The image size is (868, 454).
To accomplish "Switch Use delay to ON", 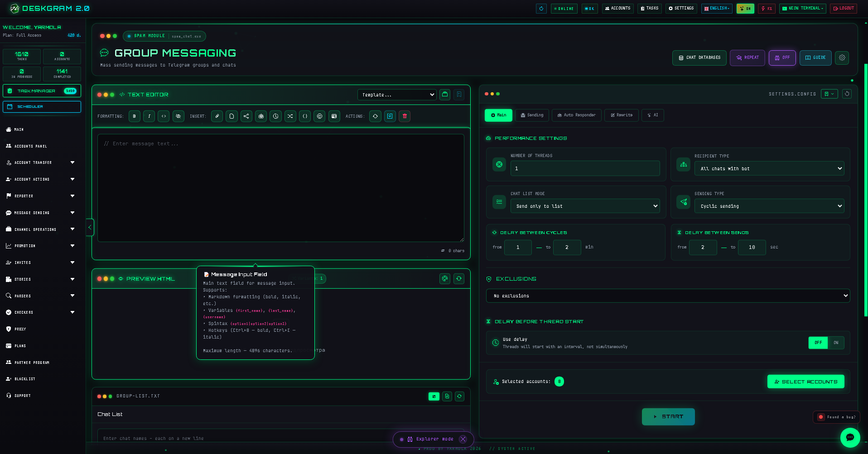I will (x=836, y=343).
